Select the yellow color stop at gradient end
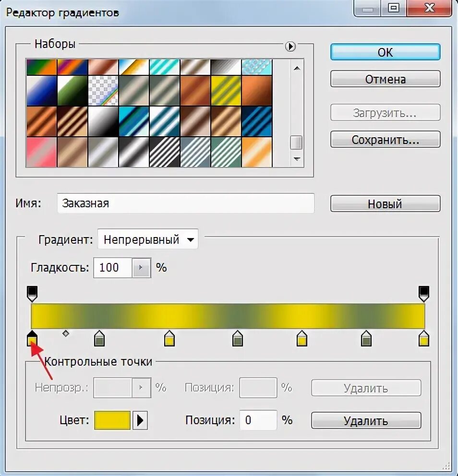The height and width of the screenshot is (476, 458). point(424,338)
